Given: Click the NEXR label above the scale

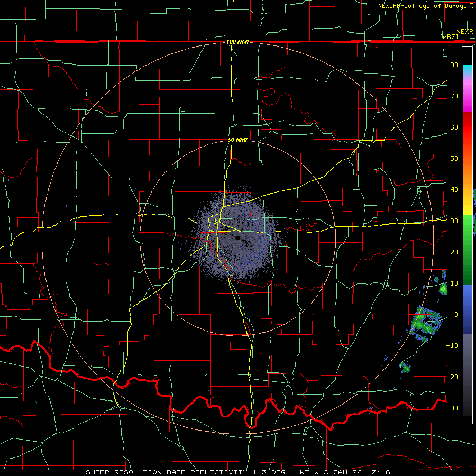Looking at the screenshot, I should click(465, 32).
